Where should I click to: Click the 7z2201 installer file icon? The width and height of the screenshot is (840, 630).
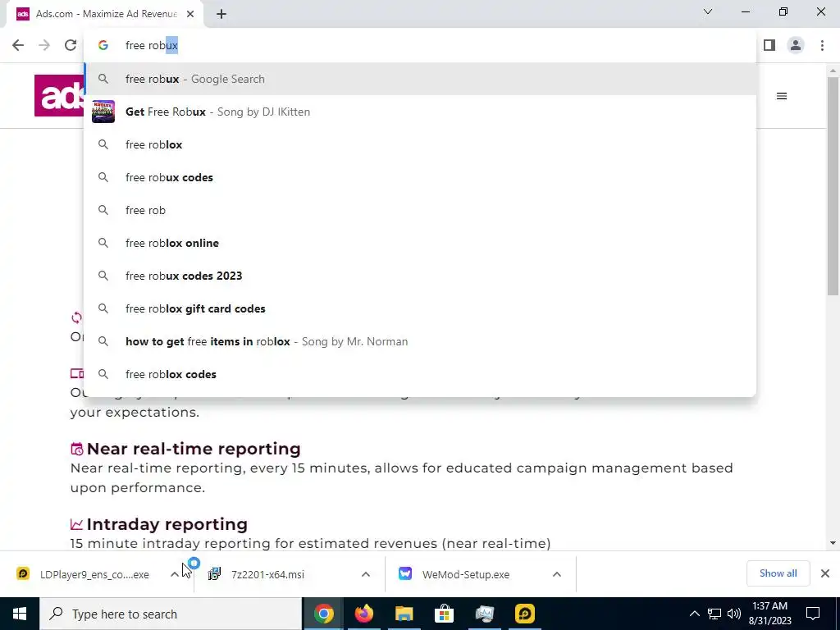[214, 573]
